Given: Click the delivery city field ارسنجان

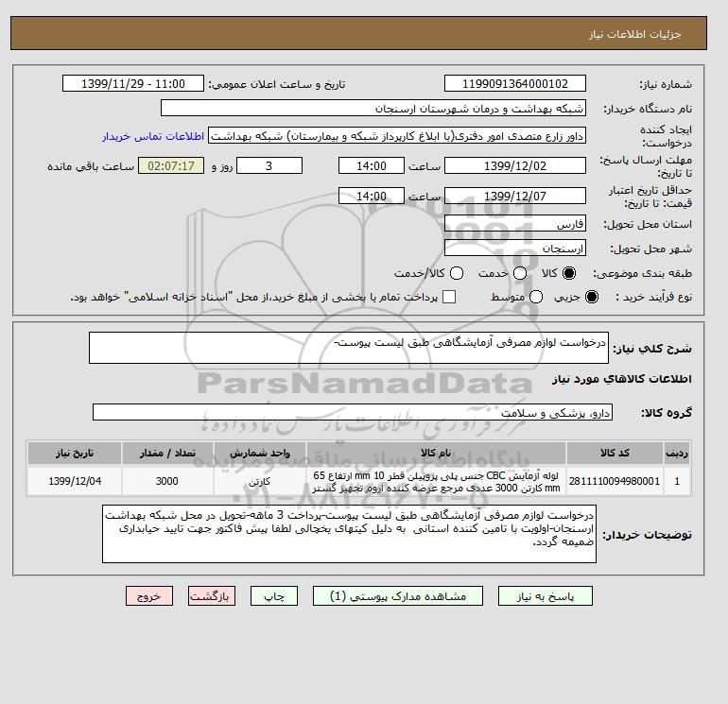Looking at the screenshot, I should pos(515,249).
